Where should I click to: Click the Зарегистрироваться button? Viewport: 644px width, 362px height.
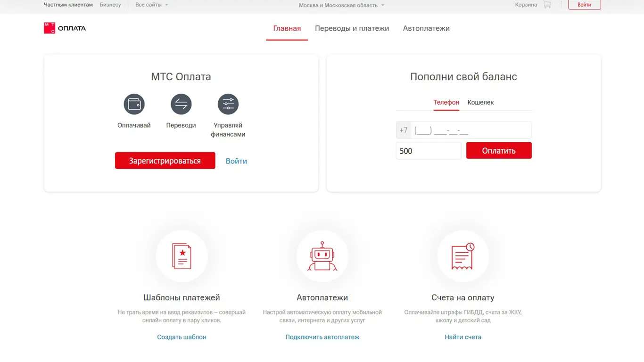pos(165,161)
